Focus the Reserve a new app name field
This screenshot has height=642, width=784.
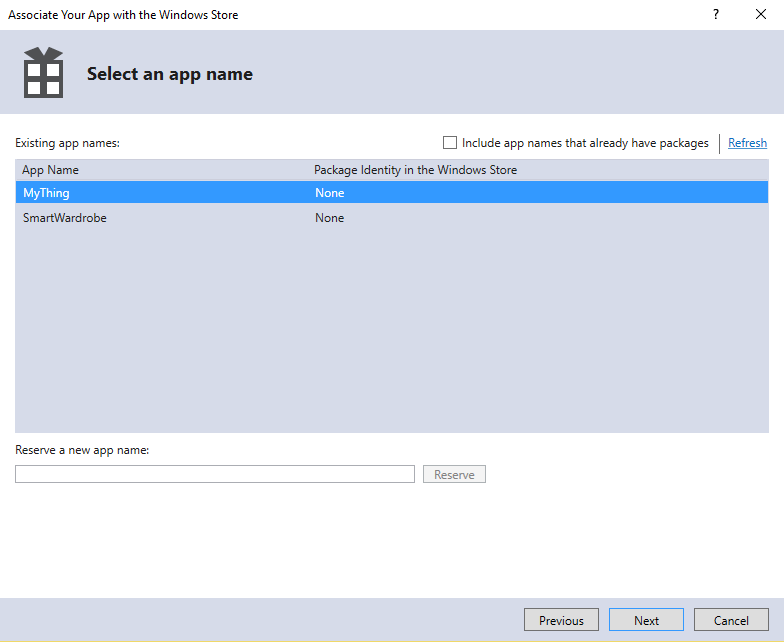pos(214,474)
